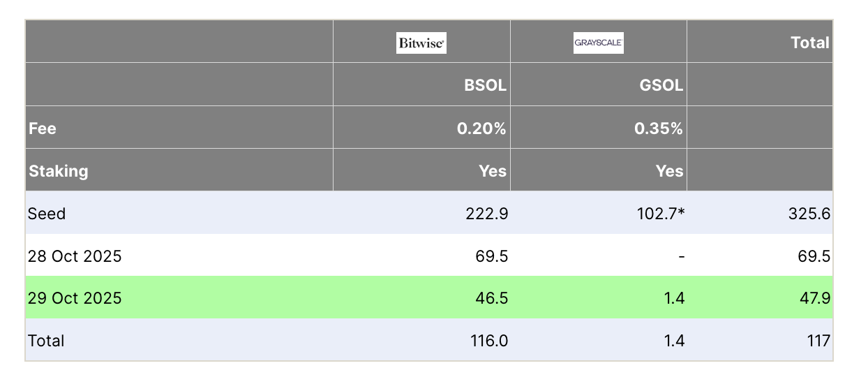This screenshot has height=391, width=868.
Task: Click the Bitwise logo in header
Action: pos(421,43)
